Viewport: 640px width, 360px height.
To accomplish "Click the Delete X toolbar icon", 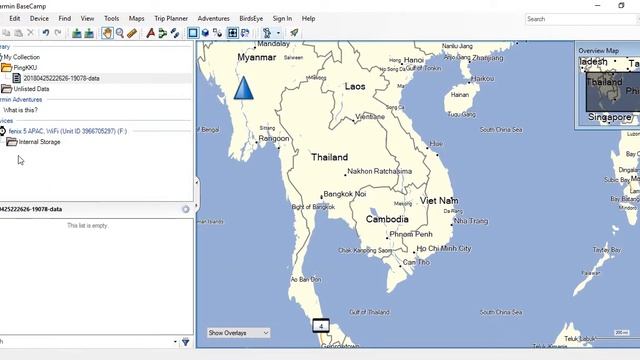I will click(30, 33).
